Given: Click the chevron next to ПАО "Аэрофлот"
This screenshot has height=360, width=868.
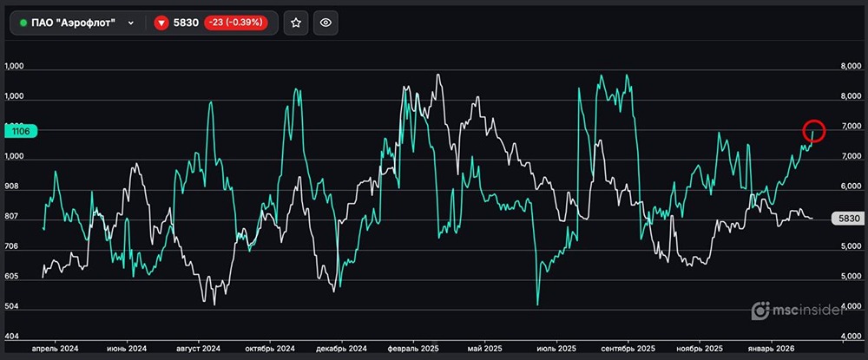Looking at the screenshot, I should 131,23.
